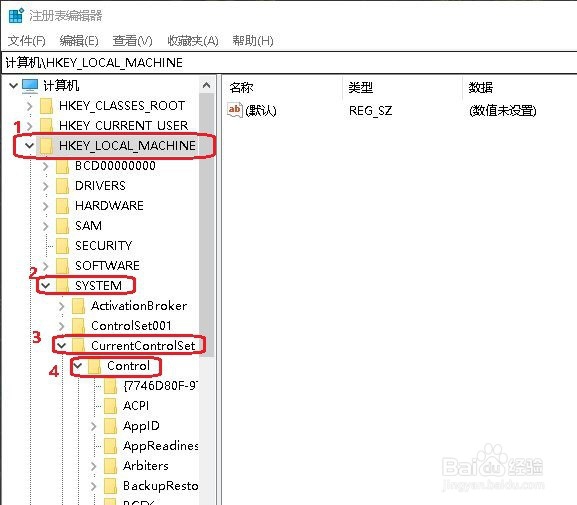This screenshot has width=577, height=505.
Task: Select the SECURITY key label
Action: (103, 246)
